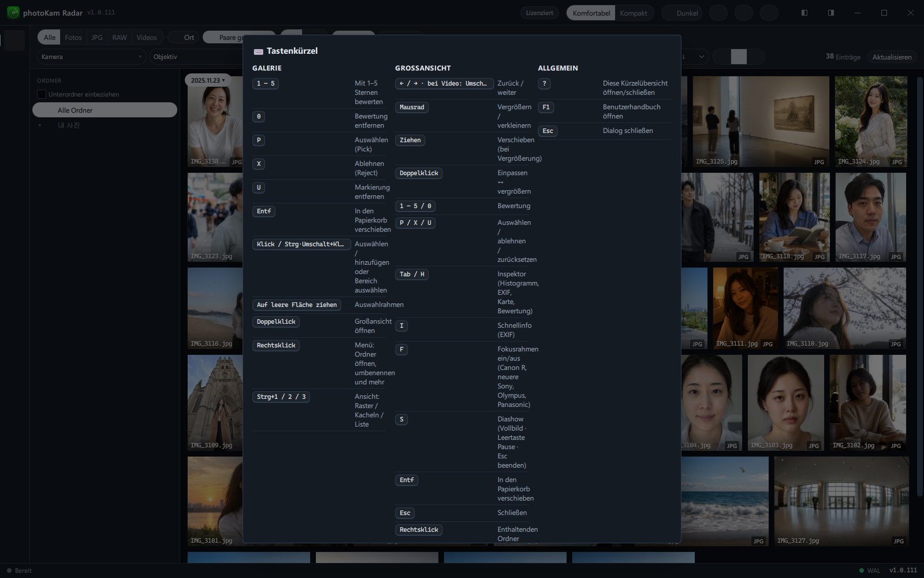Click the F1 key badge
This screenshot has height=578, width=924.
pos(546,108)
